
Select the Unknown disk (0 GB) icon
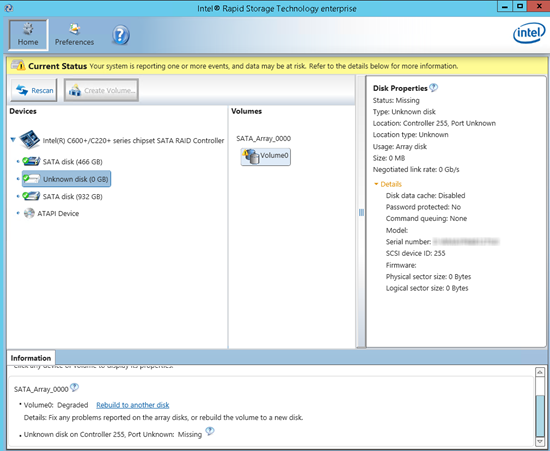click(x=31, y=179)
